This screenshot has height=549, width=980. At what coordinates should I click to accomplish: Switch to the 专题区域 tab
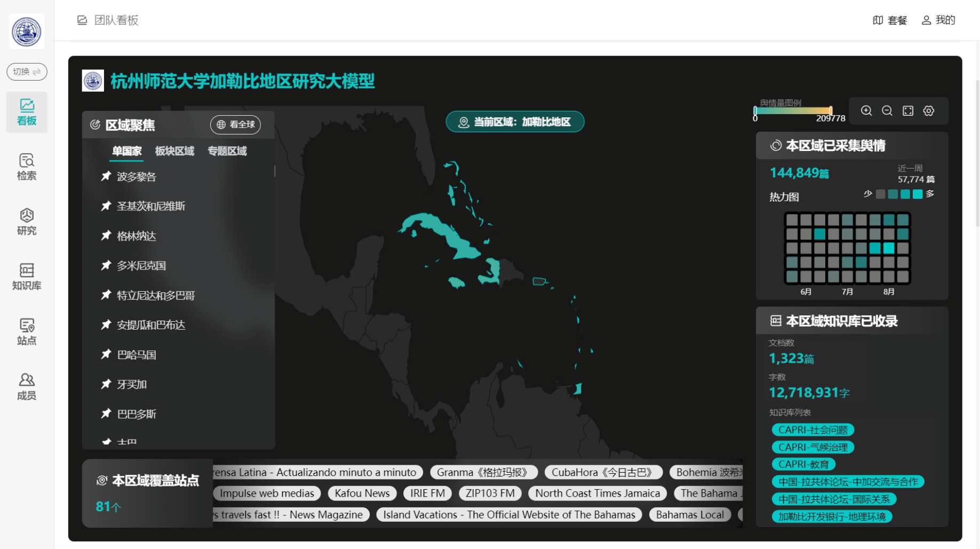point(227,151)
